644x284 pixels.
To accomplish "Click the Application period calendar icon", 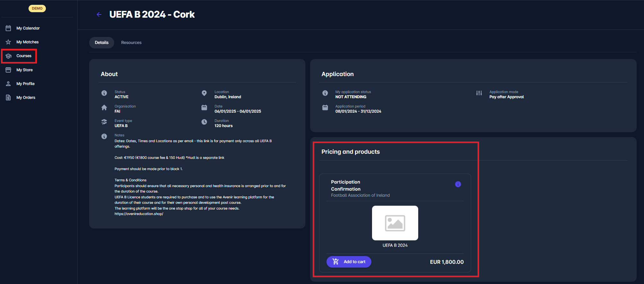I will (325, 108).
